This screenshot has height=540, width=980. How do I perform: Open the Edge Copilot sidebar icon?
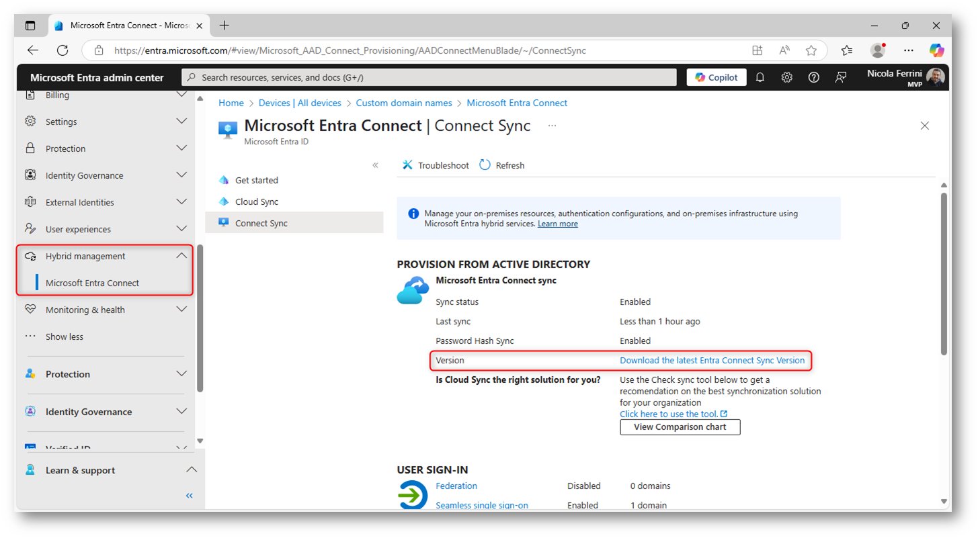point(937,50)
